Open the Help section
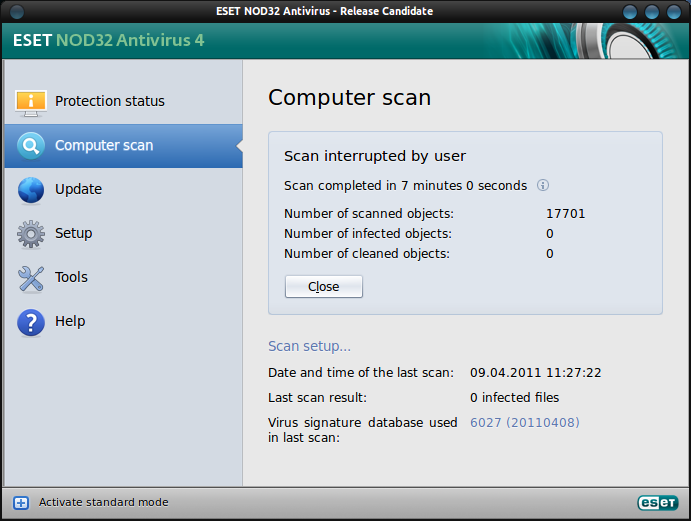 (x=123, y=322)
